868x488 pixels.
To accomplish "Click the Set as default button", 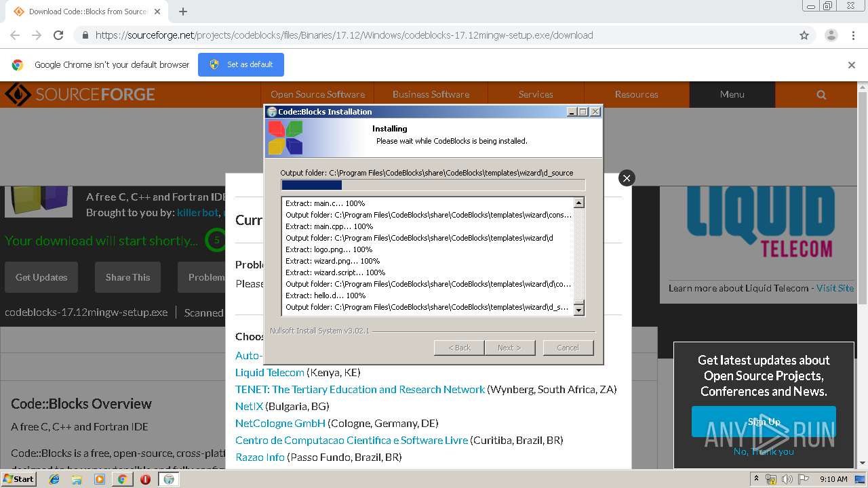I will point(241,64).
